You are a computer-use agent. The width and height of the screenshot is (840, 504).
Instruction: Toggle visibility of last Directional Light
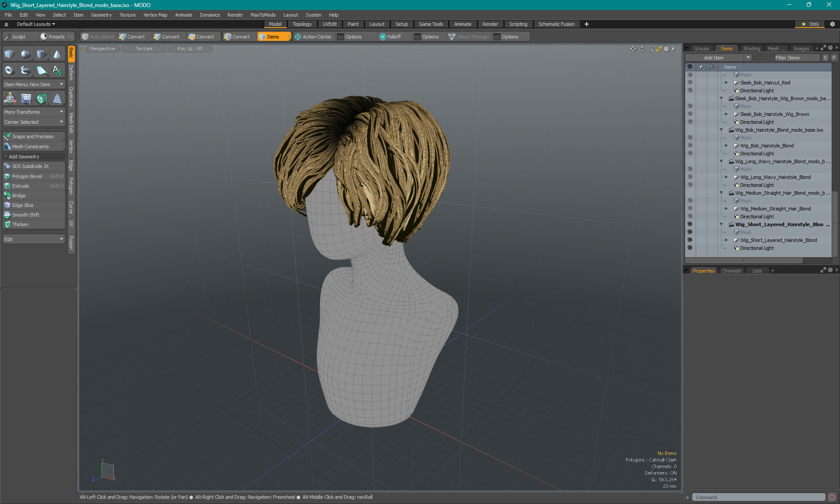(690, 248)
